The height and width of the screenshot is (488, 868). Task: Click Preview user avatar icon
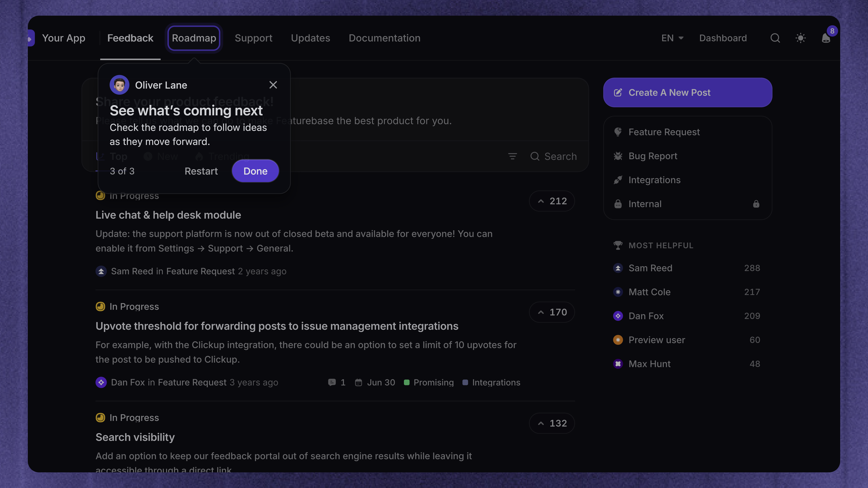point(618,340)
